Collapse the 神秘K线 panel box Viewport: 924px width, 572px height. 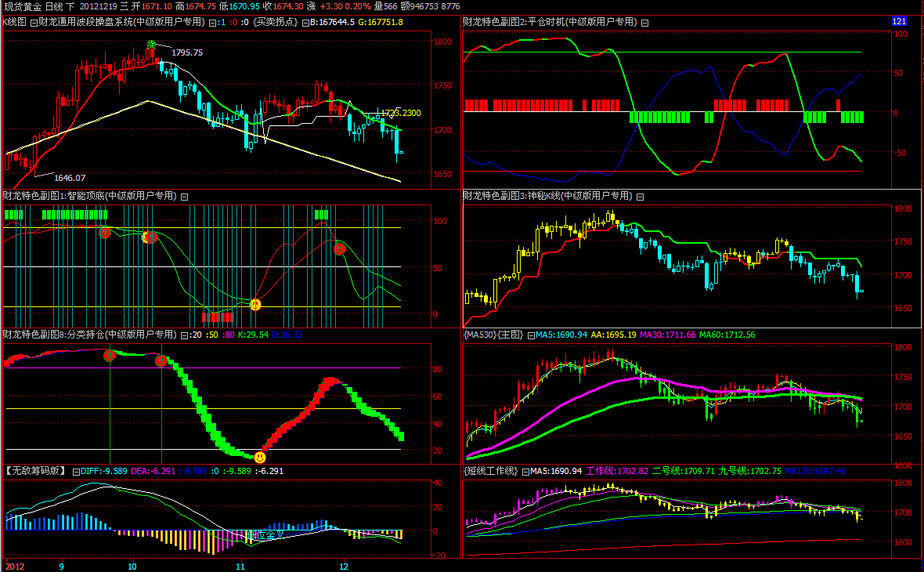[639, 196]
